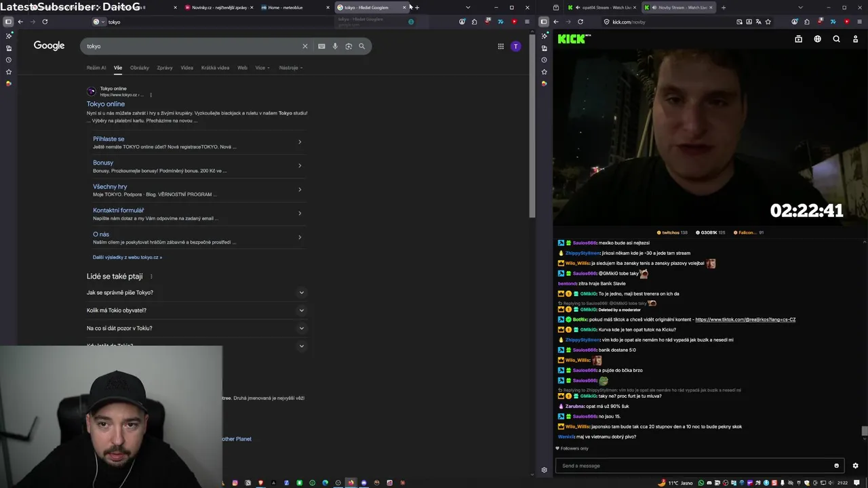Open the options dots beside 'Lidé se také ptají'
The image size is (868, 488).
(151, 277)
